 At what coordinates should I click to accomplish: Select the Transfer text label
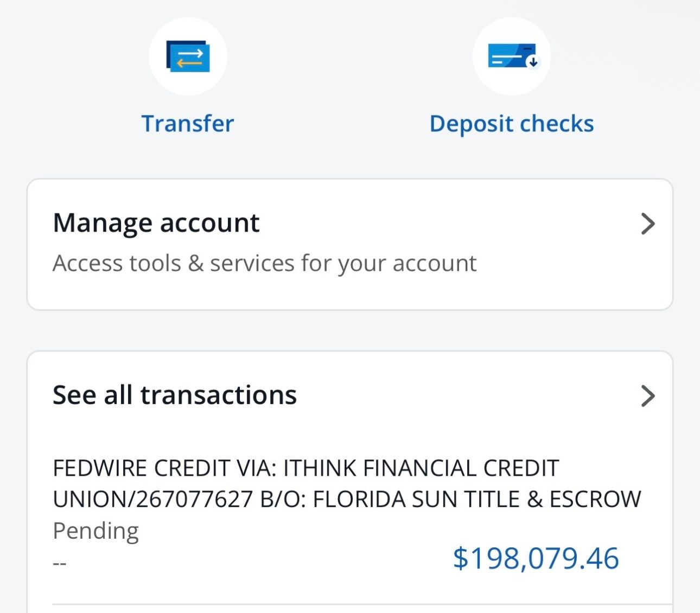pyautogui.click(x=188, y=124)
